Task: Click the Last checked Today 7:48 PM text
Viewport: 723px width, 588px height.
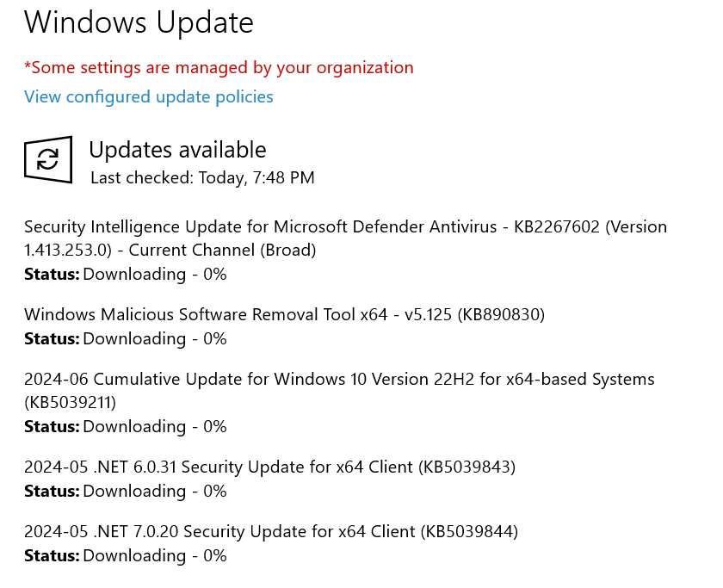Action: (202, 178)
